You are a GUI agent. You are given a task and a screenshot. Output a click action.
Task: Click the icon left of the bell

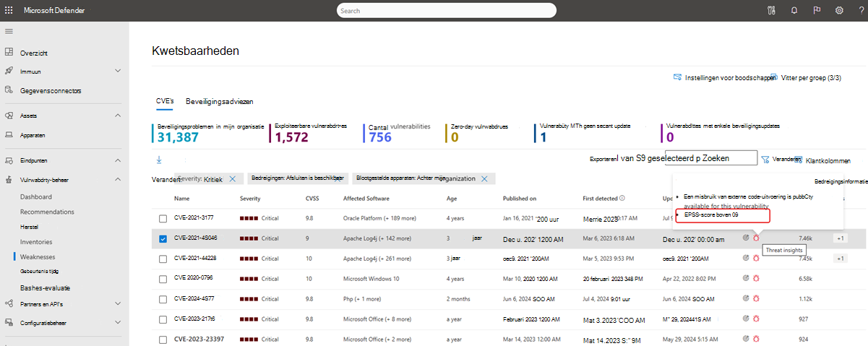tap(771, 11)
